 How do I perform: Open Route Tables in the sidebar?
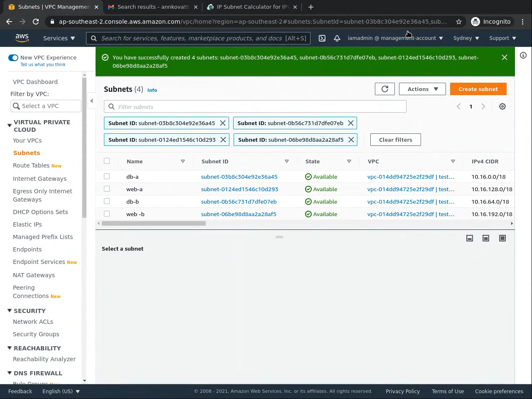point(31,165)
